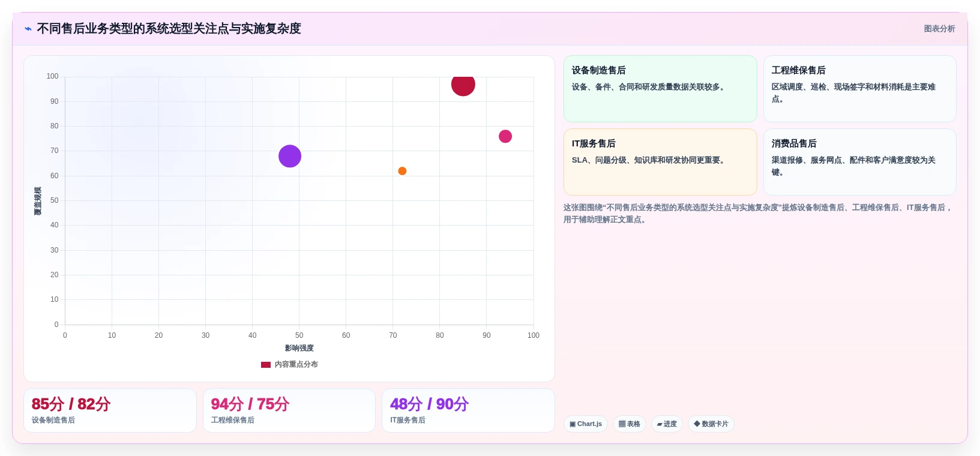This screenshot has height=456, width=980.
Task: Click the 图表分析 label in header
Action: click(939, 29)
